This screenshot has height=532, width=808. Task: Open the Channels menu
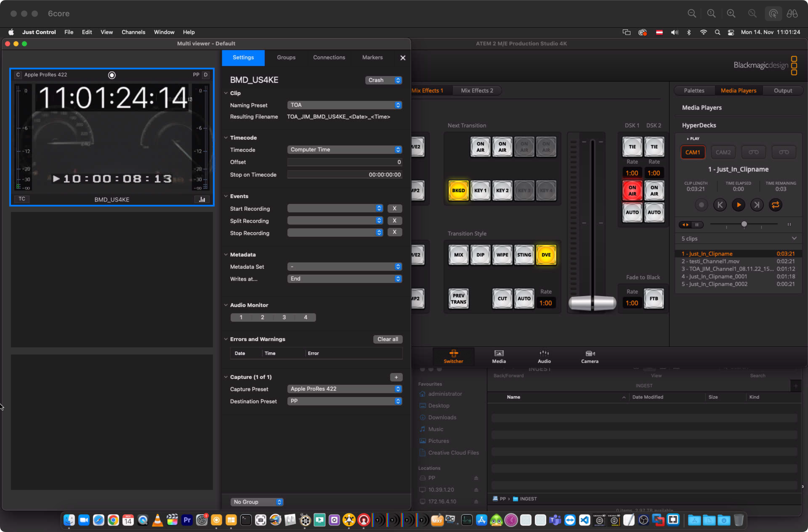click(133, 32)
